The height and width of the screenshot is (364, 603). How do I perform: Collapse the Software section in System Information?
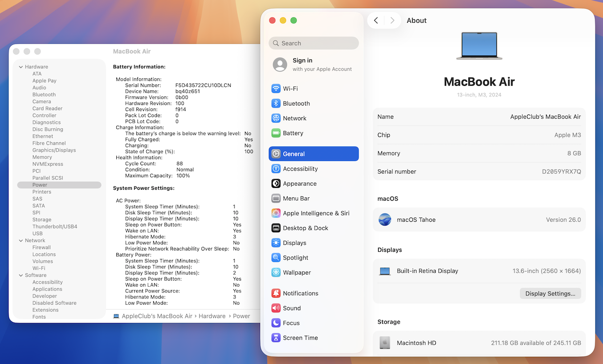21,275
